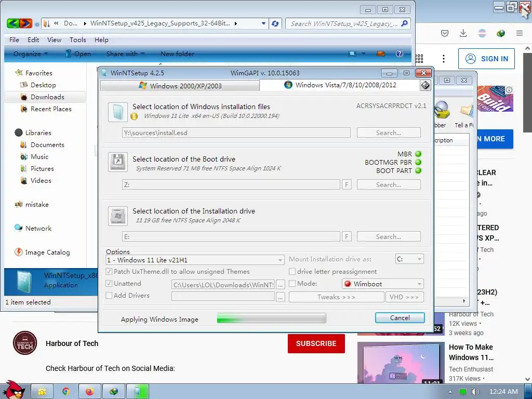Click the YouTube SUBSCRIBE button
Viewport: 532px width, 399px height.
click(x=316, y=343)
